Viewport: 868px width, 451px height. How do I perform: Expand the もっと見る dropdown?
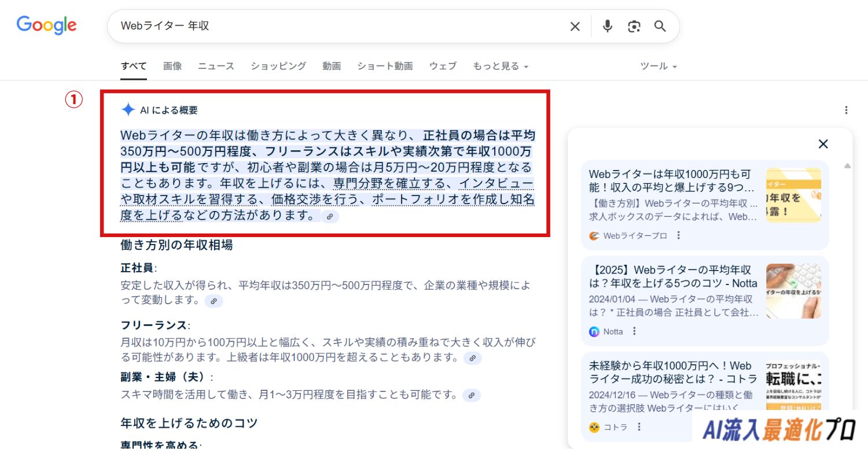click(x=500, y=66)
